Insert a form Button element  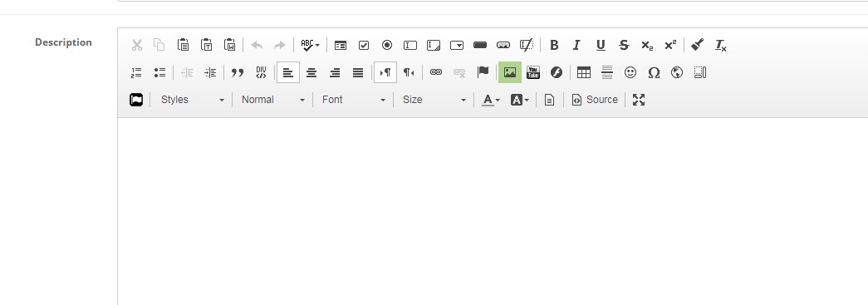point(480,46)
